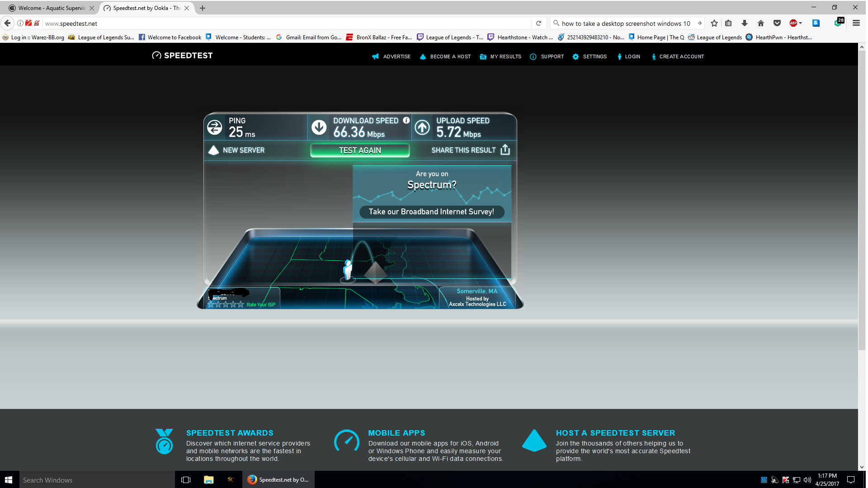Click the ISP rating stars
The image size is (868, 488).
tap(226, 305)
